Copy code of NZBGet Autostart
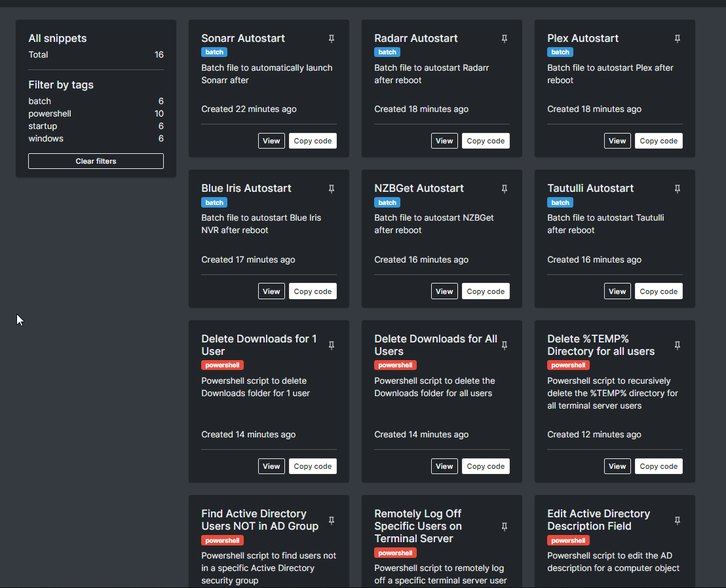Screen dimensions: 726x588 (x=486, y=291)
